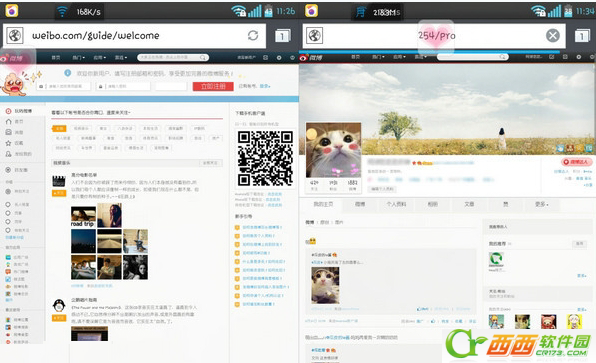The image size is (596, 363).
Task: Stop loading with the X in right browser
Action: pyautogui.click(x=553, y=35)
